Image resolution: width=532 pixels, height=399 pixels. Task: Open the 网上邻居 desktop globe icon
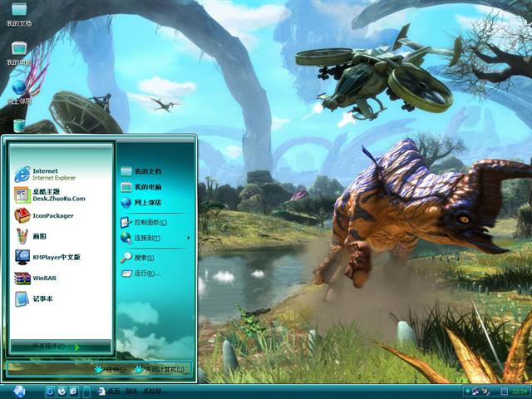(x=19, y=91)
